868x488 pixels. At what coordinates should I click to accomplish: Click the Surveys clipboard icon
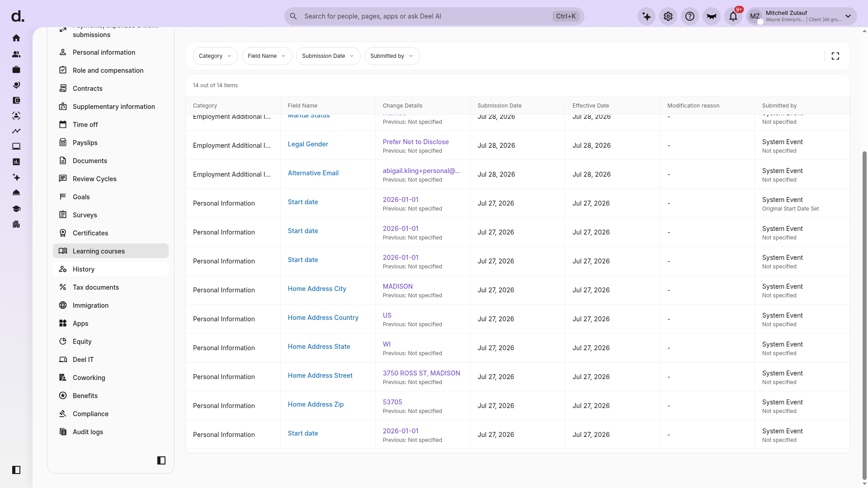coord(63,215)
